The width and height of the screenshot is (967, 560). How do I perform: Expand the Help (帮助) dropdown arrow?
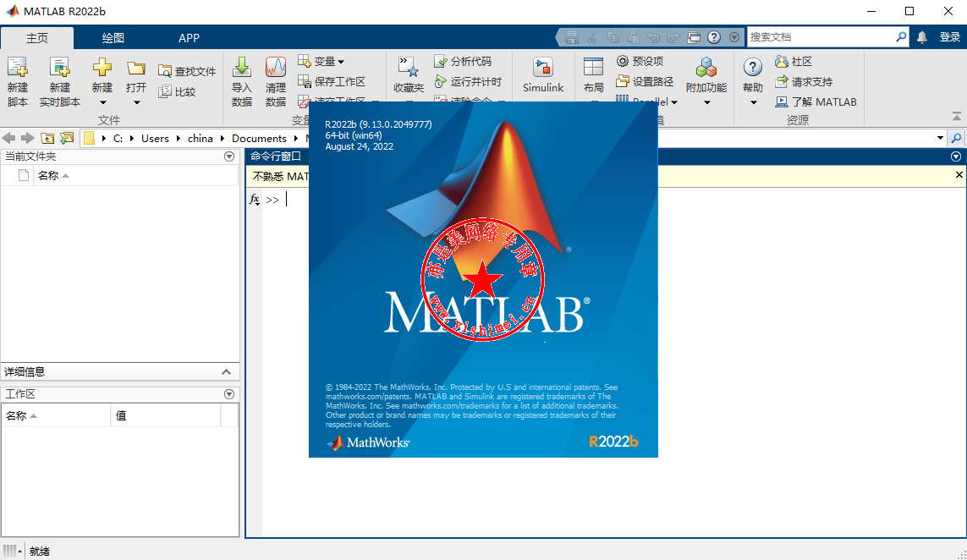(753, 102)
